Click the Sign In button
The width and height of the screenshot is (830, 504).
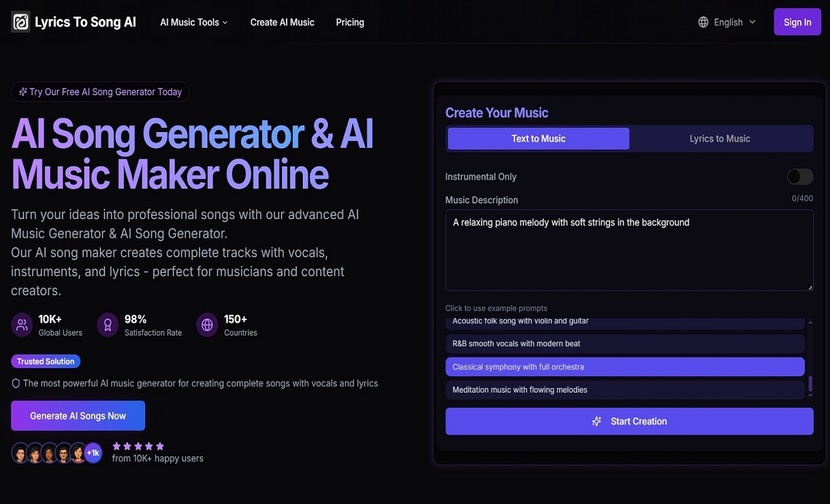[x=797, y=21]
